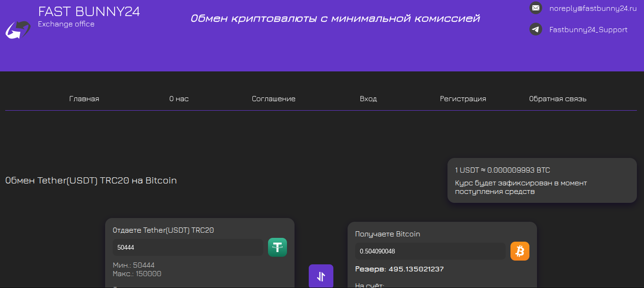The height and width of the screenshot is (288, 644).
Task: Click Вход to log in
Action: coord(368,99)
